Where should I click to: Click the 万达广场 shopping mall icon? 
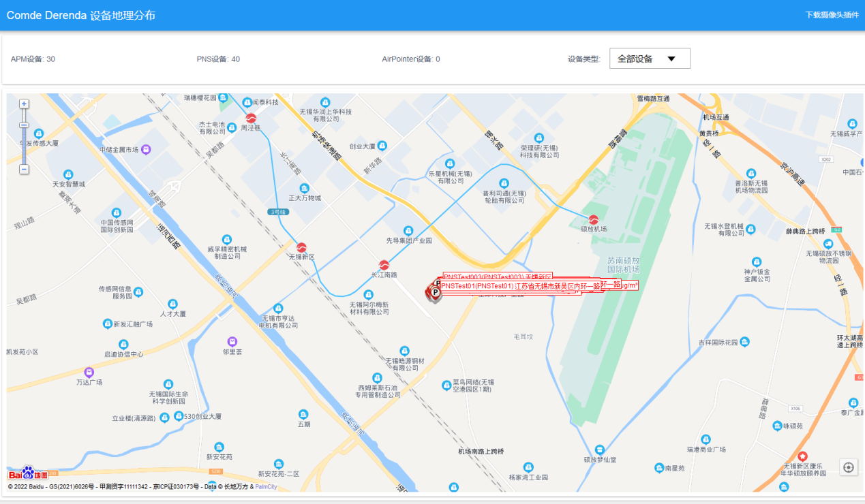coord(89,372)
